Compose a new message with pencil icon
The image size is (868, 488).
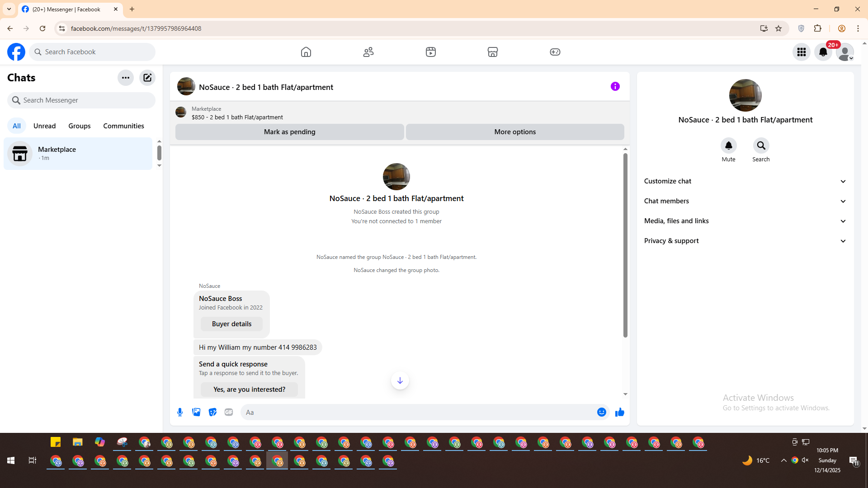tap(147, 78)
